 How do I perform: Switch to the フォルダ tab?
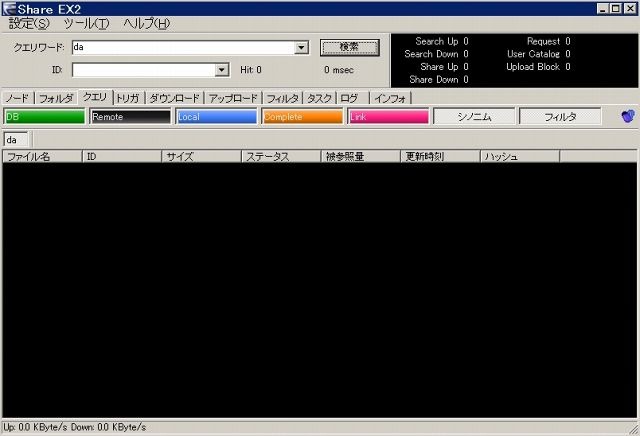click(56, 98)
